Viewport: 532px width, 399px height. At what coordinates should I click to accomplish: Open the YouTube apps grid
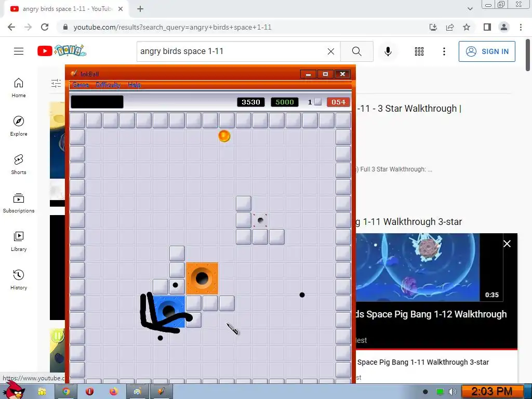tap(419, 51)
